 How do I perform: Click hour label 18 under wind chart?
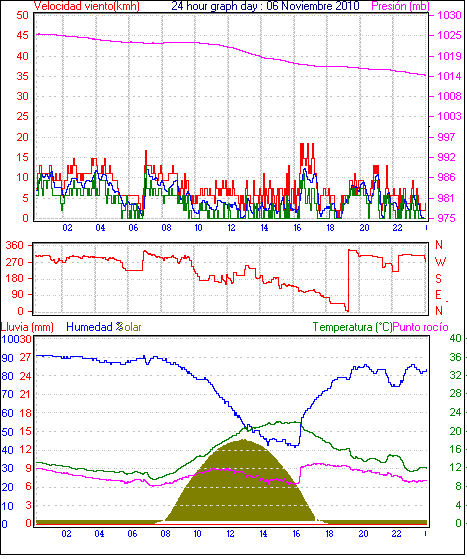[x=330, y=227]
